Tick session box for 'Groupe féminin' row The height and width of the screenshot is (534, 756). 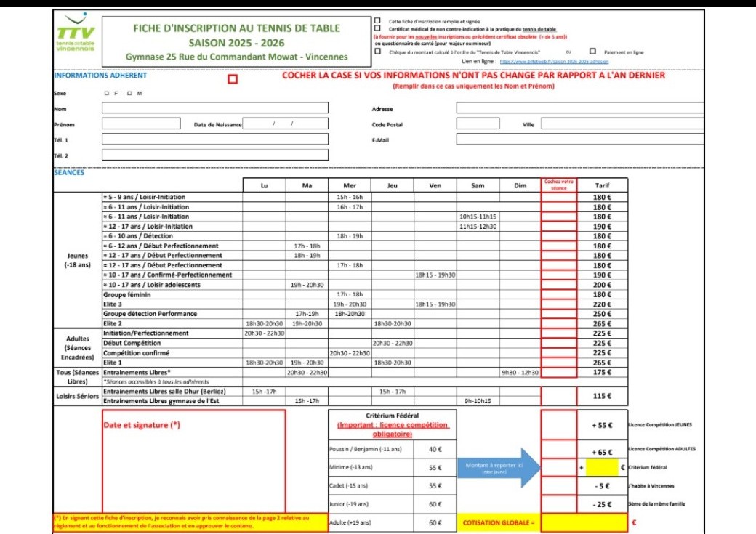(x=558, y=294)
